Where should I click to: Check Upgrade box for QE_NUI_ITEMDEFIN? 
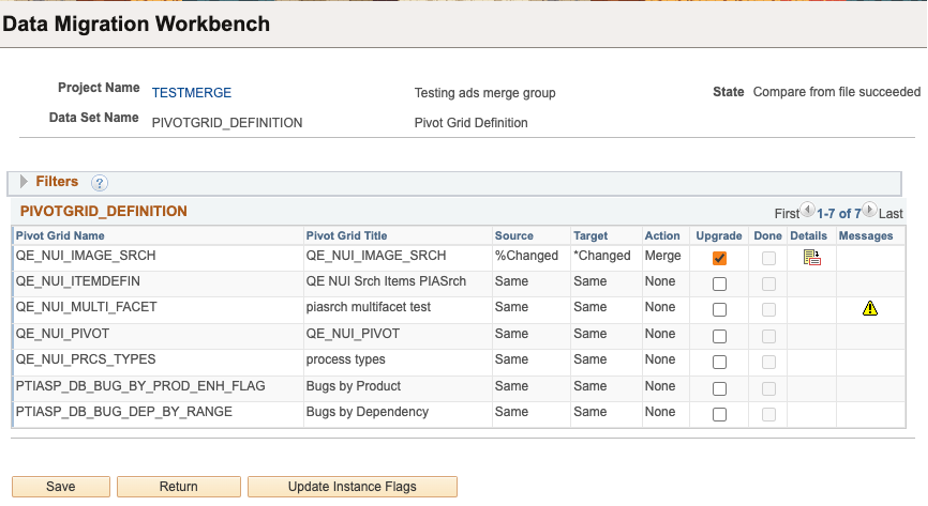pyautogui.click(x=720, y=284)
